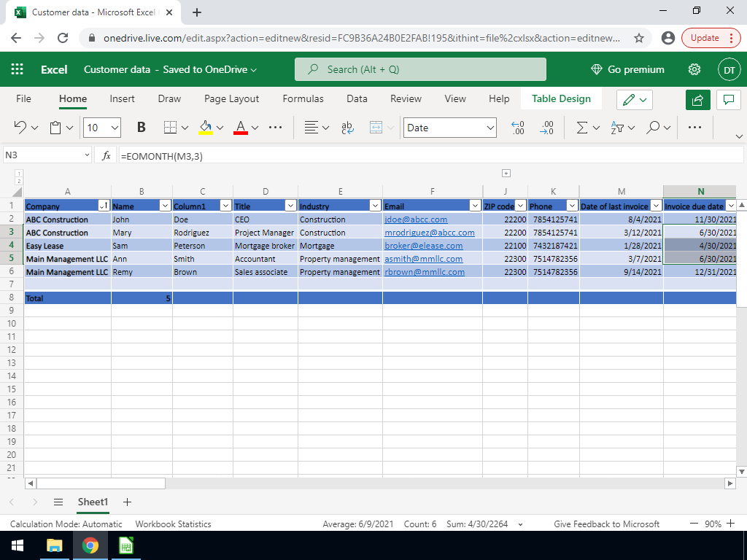Screen dimensions: 747x560
Task: Expand the ribbon with chevron
Action: click(x=739, y=136)
